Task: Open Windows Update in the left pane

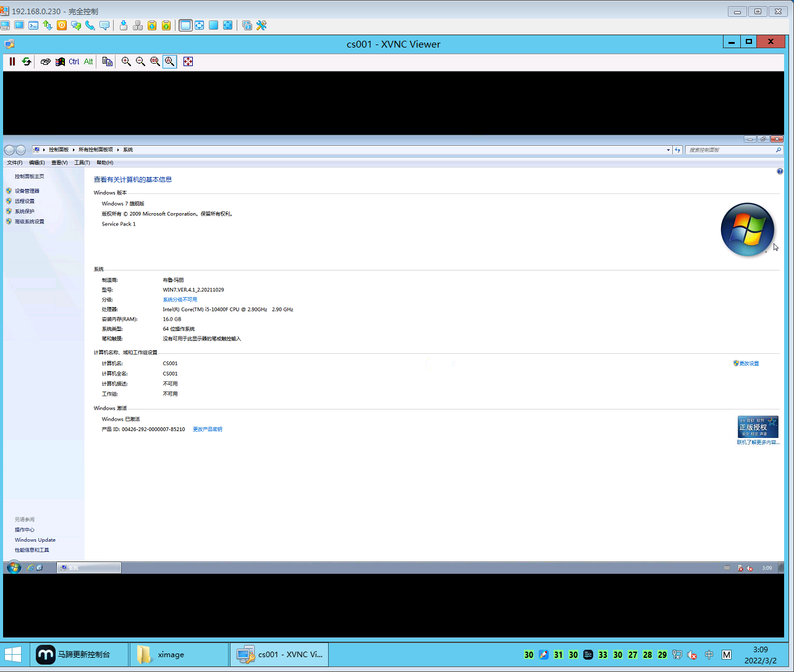Action: [35, 540]
